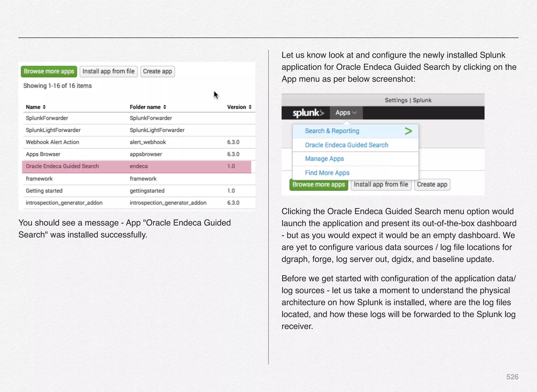Open the Apps dropdown in Splunk navigation bar
The width and height of the screenshot is (537, 392).
click(346, 113)
